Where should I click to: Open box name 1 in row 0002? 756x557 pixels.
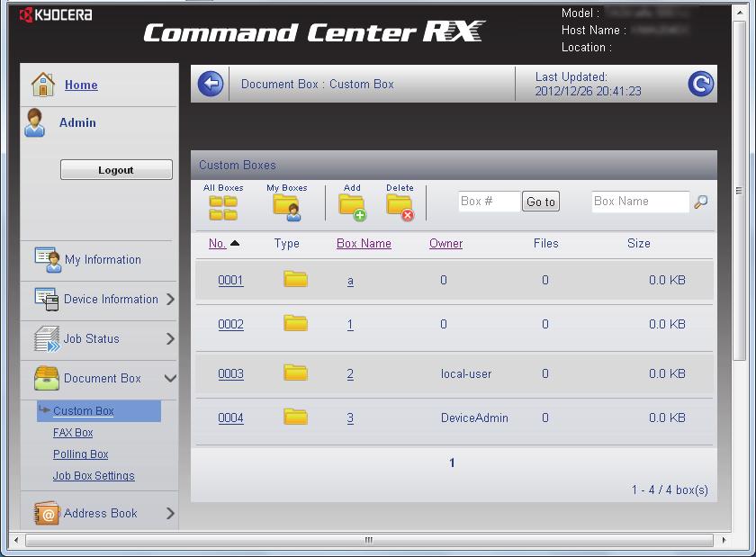point(350,325)
